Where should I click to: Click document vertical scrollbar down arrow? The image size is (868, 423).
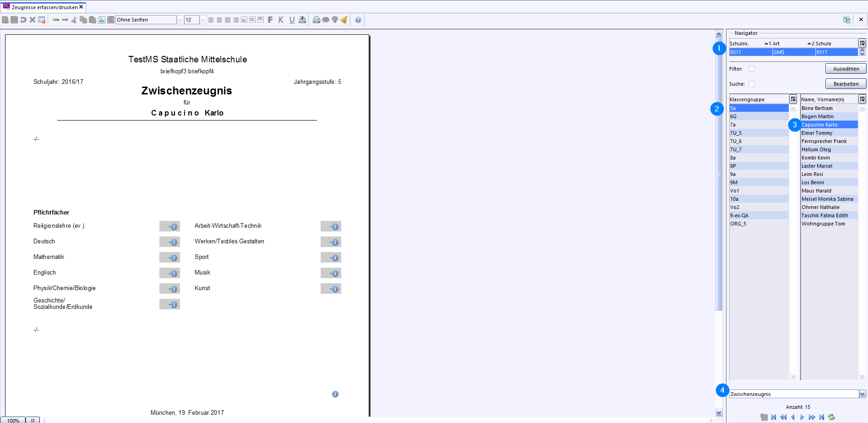719,412
